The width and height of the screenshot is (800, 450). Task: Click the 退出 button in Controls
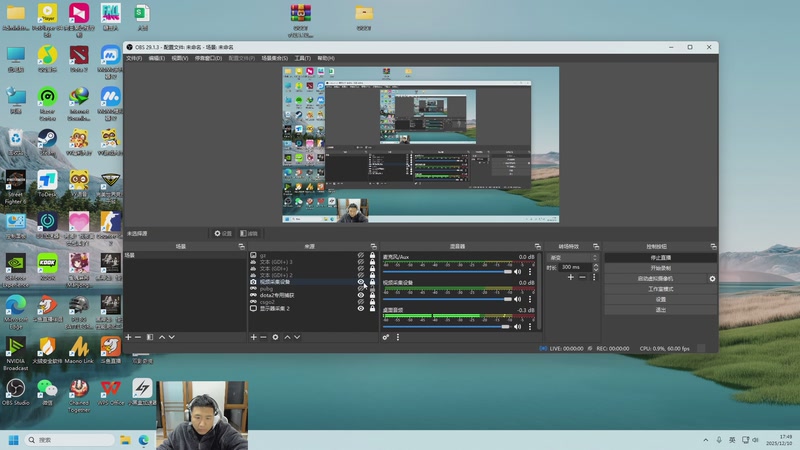tap(661, 310)
